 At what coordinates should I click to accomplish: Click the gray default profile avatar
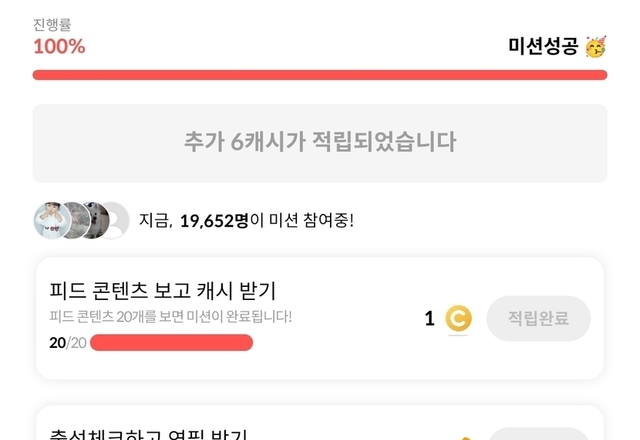[x=114, y=220]
